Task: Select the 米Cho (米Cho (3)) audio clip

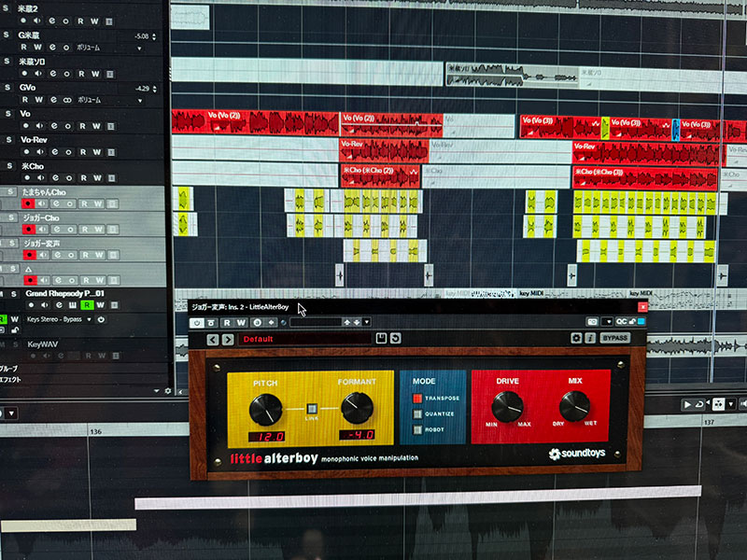Action: pyautogui.click(x=645, y=177)
